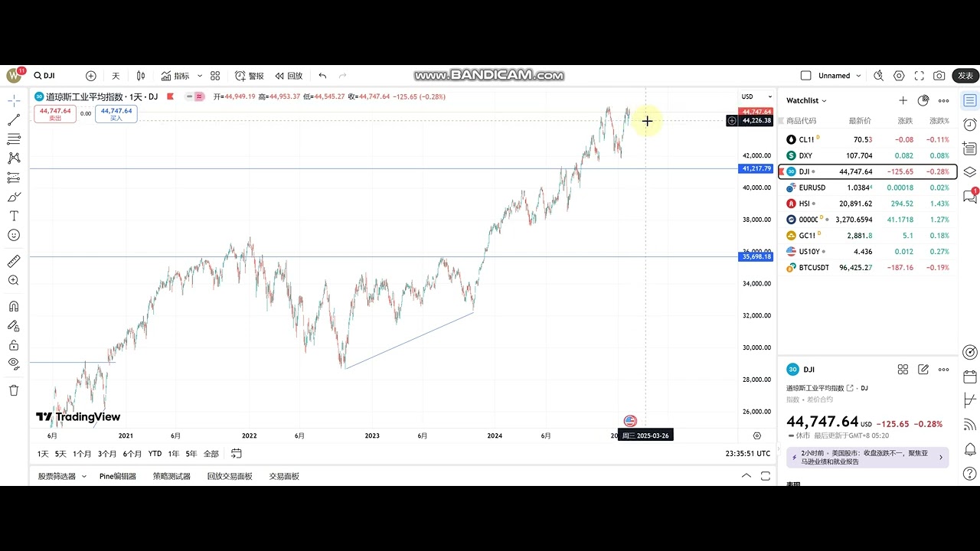Enter fullscreen mode
Viewport: 980px width, 551px height.
tap(919, 76)
